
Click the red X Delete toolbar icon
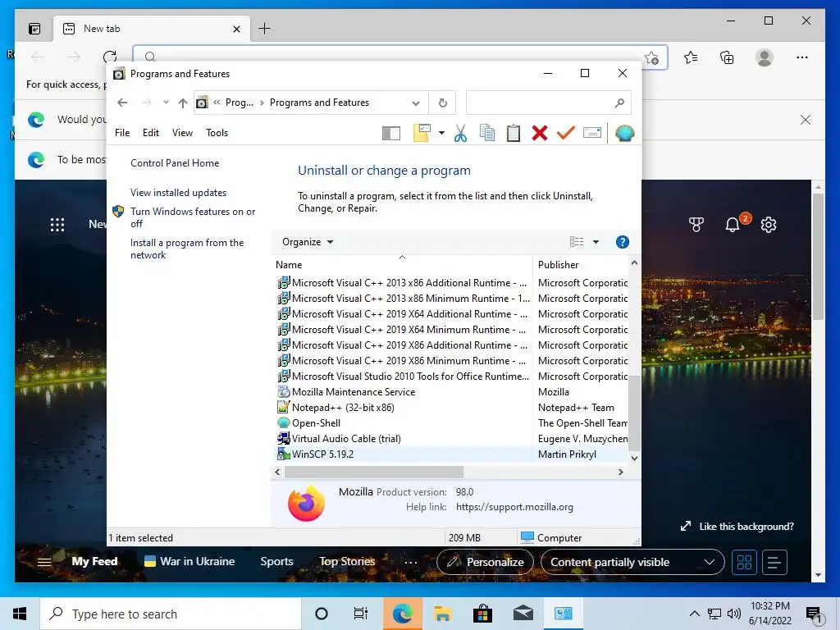(x=540, y=133)
